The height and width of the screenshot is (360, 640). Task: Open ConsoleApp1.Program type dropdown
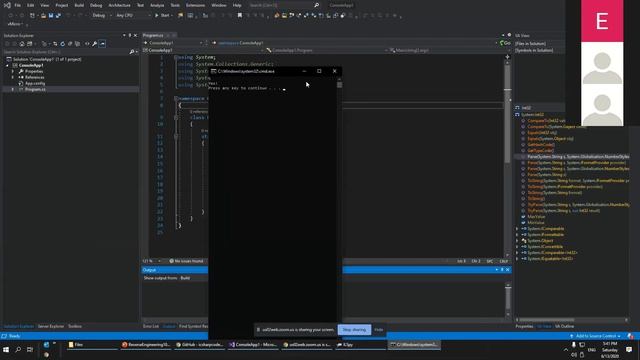[326, 50]
